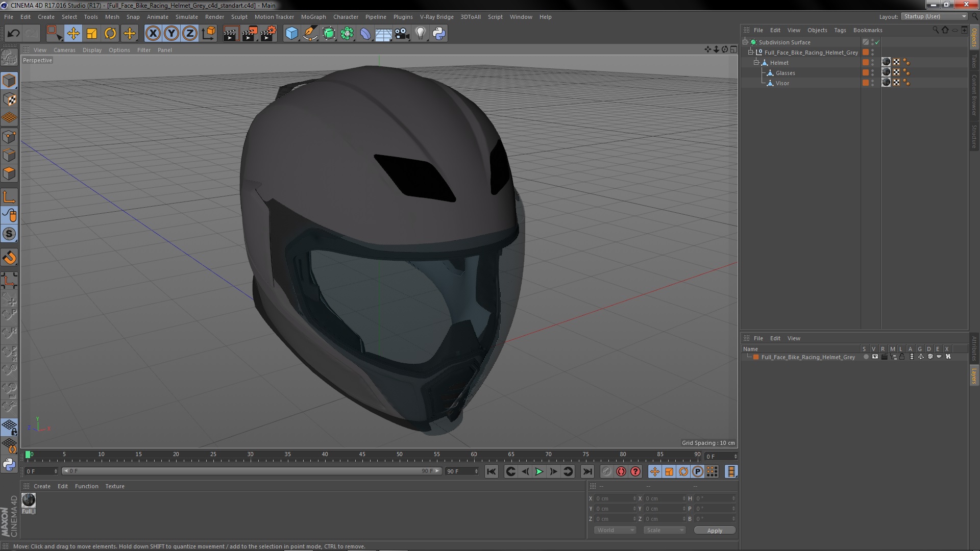Screen dimensions: 980x551
Task: Select the Rotate tool
Action: click(110, 34)
